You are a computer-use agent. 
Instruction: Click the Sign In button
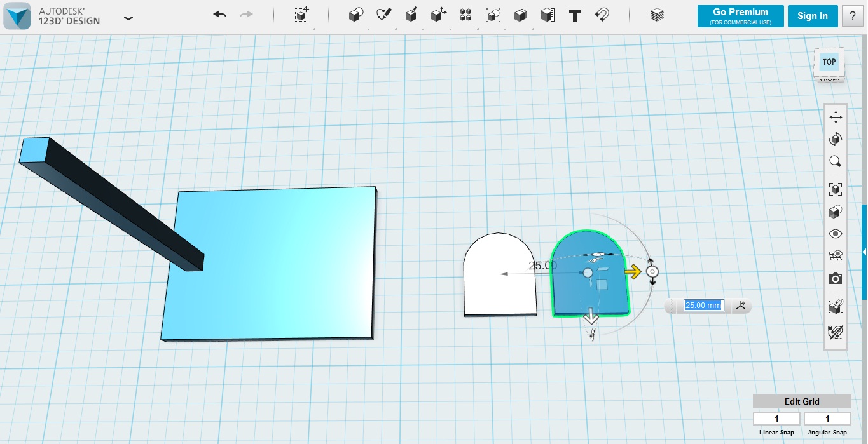coord(813,16)
